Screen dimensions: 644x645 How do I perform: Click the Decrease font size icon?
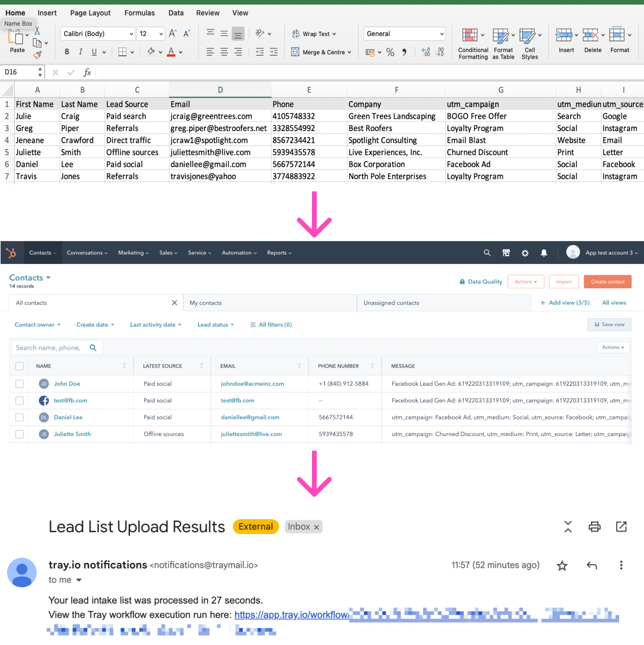pyautogui.click(x=187, y=34)
